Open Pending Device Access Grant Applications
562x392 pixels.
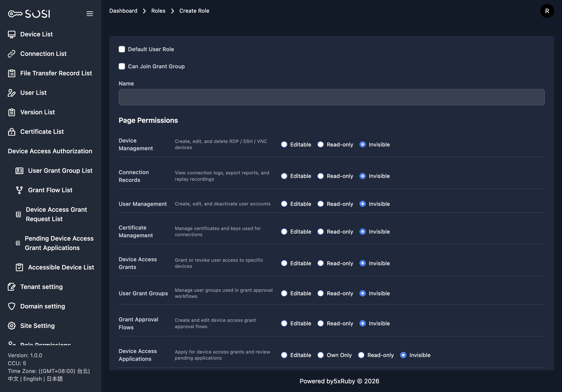[59, 243]
